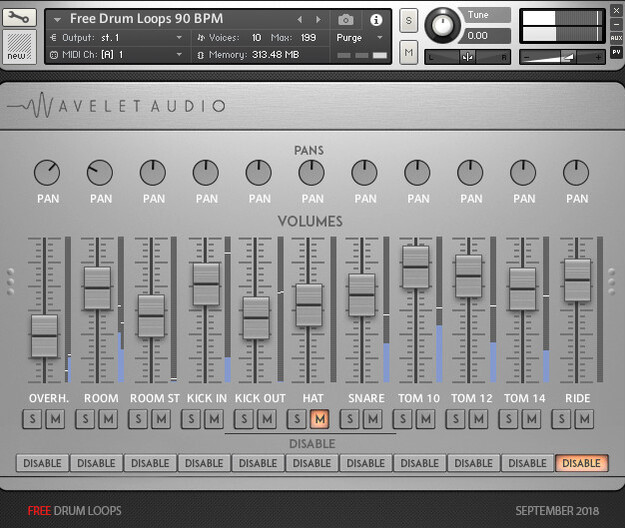The height and width of the screenshot is (528, 625).
Task: Go to previous instrument arrow
Action: (300, 20)
